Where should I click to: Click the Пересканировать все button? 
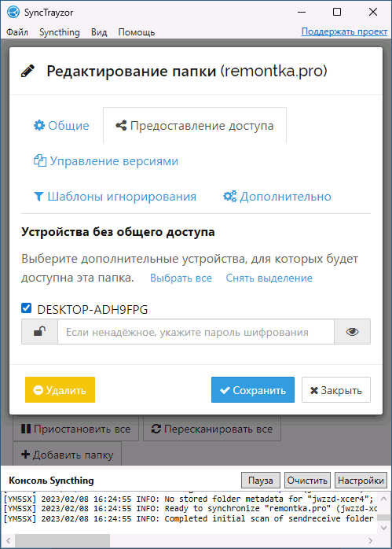[x=212, y=429]
